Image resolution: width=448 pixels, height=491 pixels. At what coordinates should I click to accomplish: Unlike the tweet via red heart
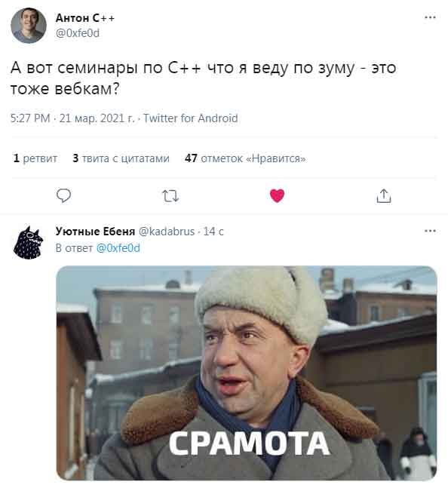coord(277,195)
